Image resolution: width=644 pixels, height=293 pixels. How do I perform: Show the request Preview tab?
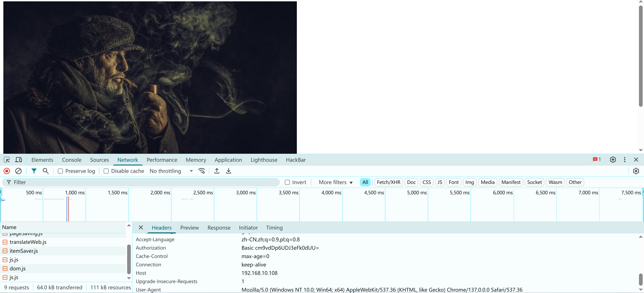click(189, 227)
